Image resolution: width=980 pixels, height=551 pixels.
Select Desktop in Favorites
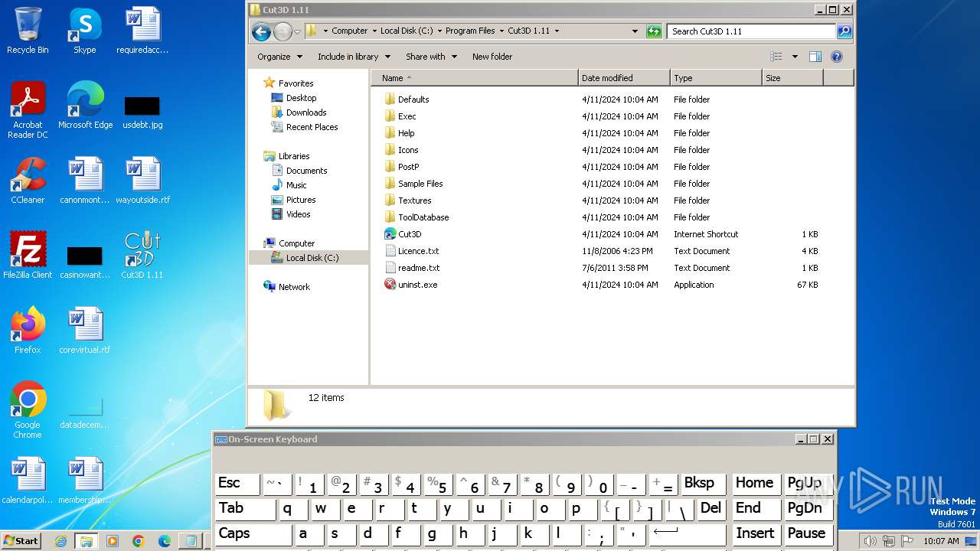pos(294,98)
